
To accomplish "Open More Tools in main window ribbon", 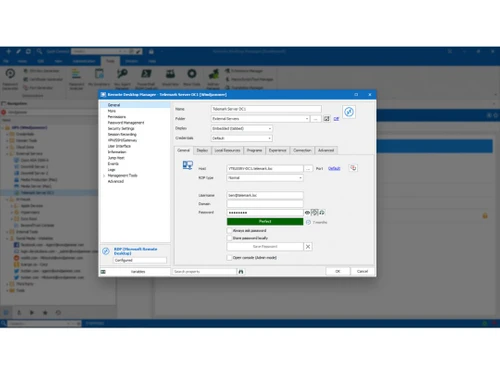I will pos(192,77).
